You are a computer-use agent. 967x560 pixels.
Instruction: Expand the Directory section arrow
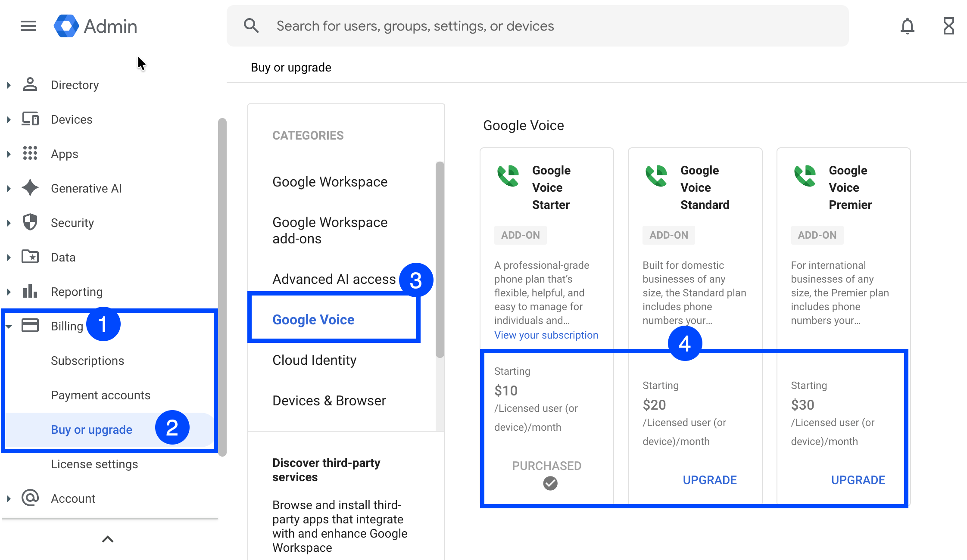pos(9,85)
